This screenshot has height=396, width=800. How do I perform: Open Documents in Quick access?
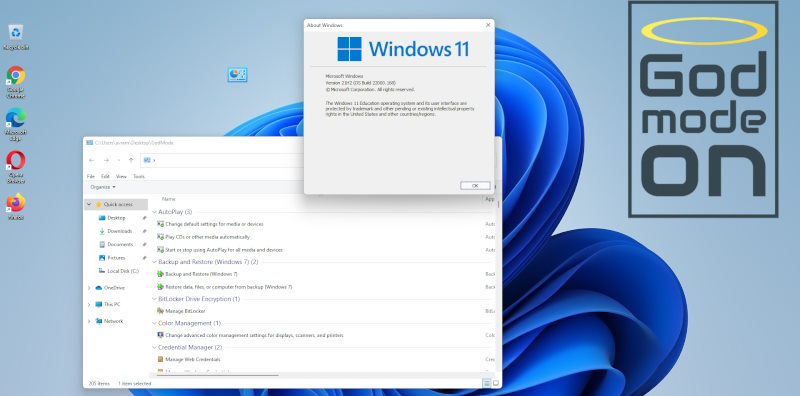pos(120,244)
